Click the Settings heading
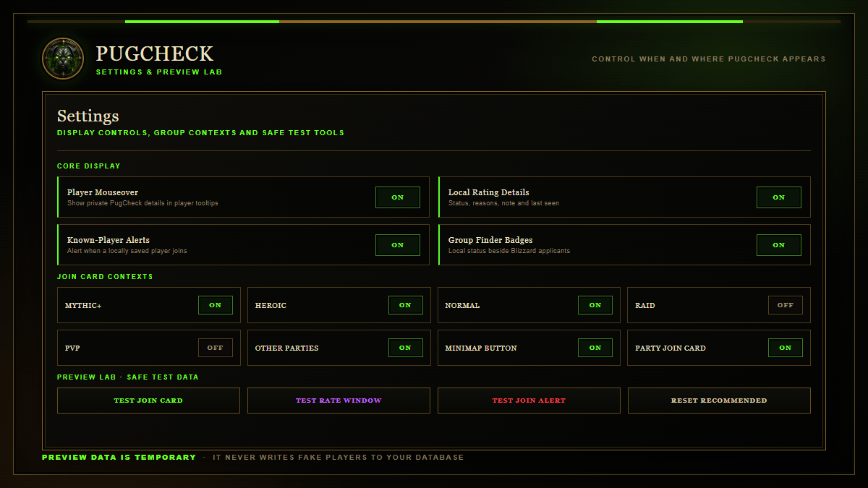 [x=88, y=116]
